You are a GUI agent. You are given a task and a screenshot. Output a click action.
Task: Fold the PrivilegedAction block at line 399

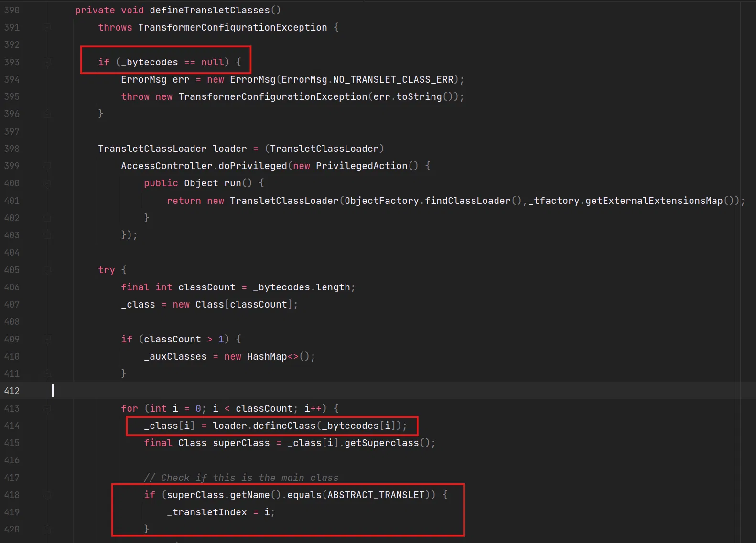pos(47,166)
